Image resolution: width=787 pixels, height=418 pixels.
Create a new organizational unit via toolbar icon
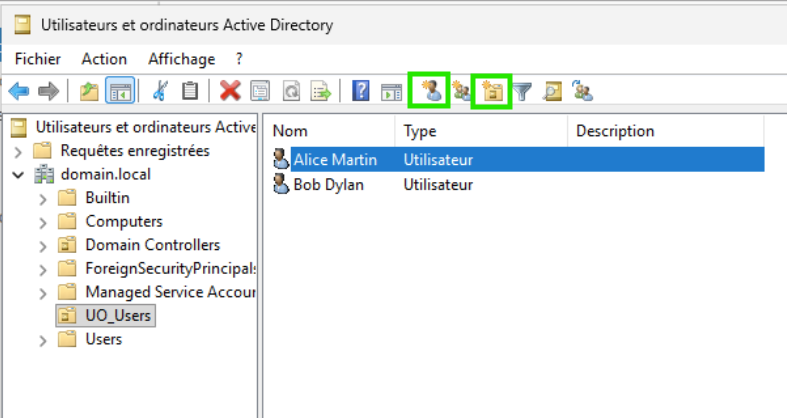coord(492,92)
